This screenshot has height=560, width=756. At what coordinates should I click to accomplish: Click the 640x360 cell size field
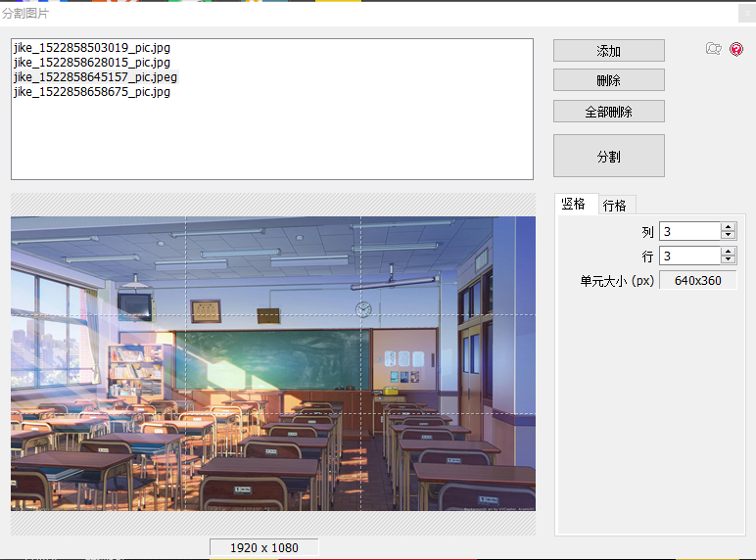click(x=697, y=280)
